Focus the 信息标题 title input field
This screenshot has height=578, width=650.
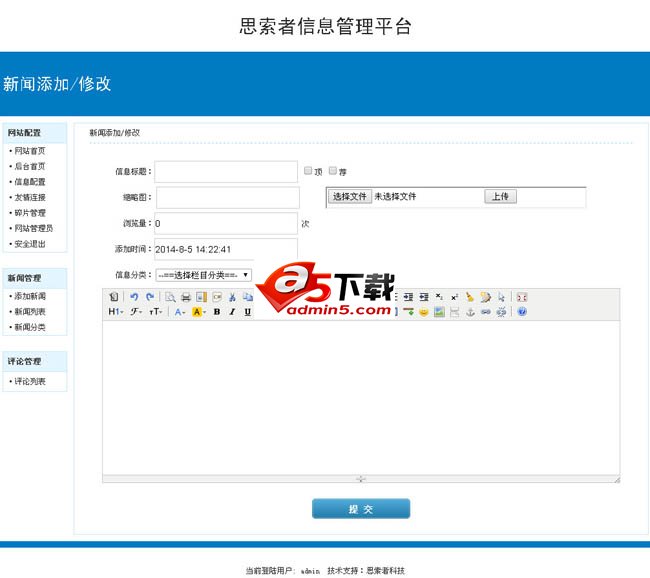point(226,172)
